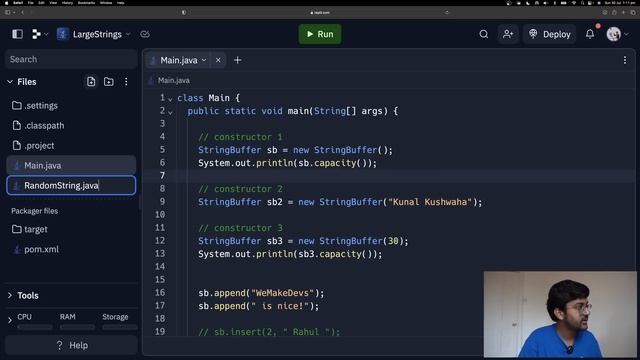Open the target folder
The width and height of the screenshot is (640, 360).
(71, 229)
